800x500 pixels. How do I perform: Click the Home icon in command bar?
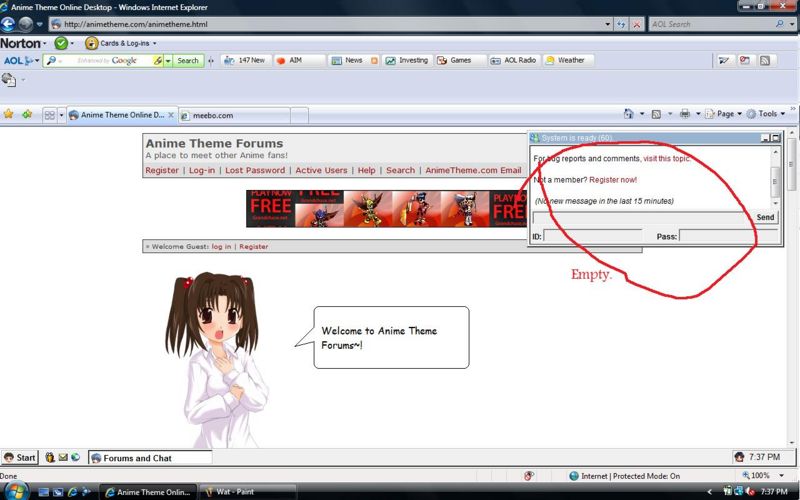(x=629, y=114)
